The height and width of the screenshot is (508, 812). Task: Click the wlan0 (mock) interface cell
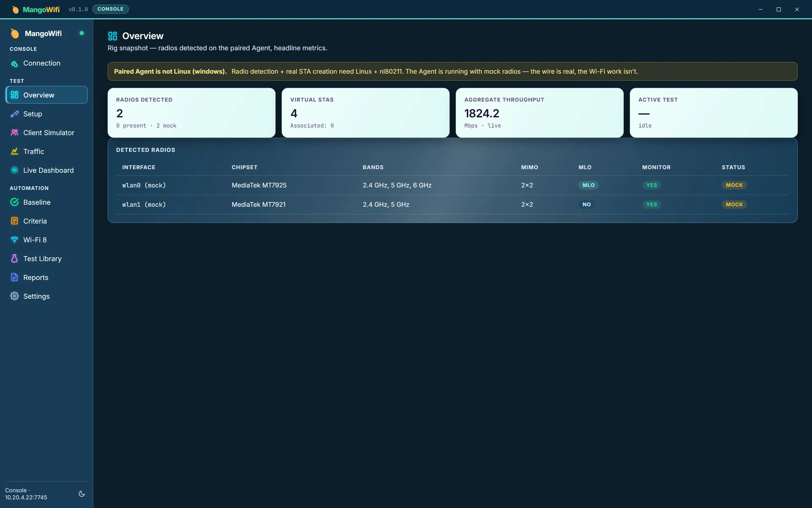tap(144, 185)
